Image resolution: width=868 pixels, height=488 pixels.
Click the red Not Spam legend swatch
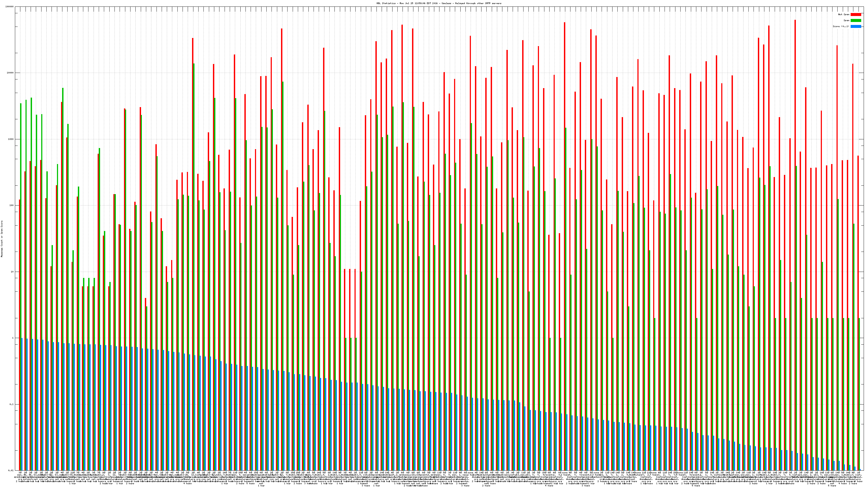tap(856, 14)
